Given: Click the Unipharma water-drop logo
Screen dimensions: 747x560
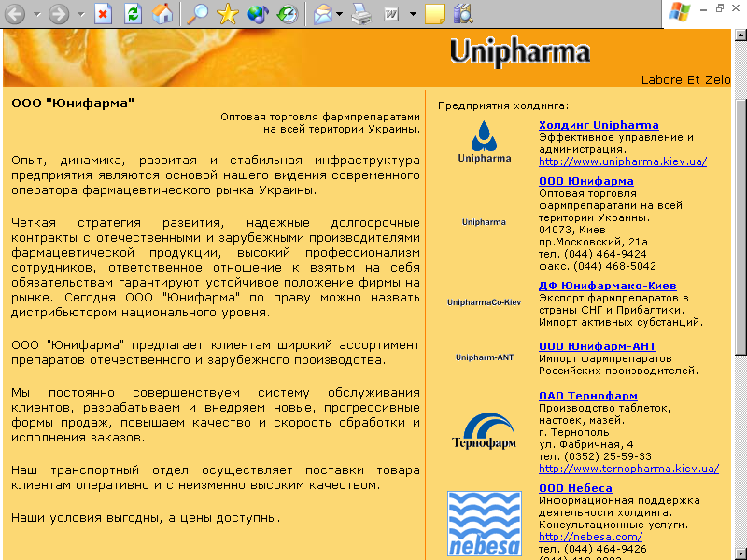Looking at the screenshot, I should [484, 143].
